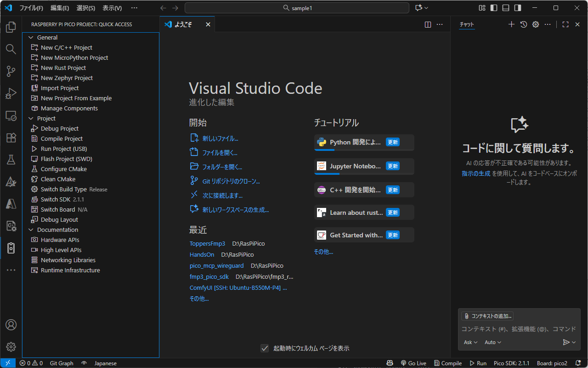Click 指示の生成 link in chat
Image resolution: width=588 pixels, height=368 pixels.
click(x=476, y=173)
